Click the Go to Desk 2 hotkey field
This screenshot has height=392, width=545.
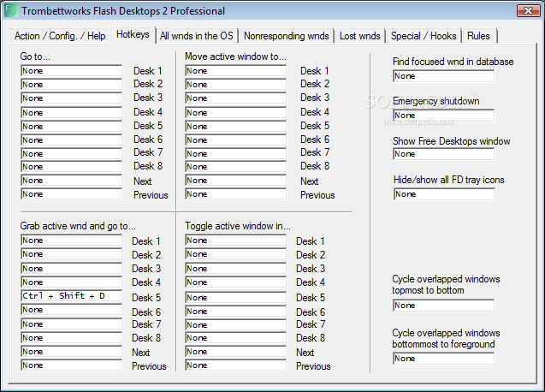point(72,84)
